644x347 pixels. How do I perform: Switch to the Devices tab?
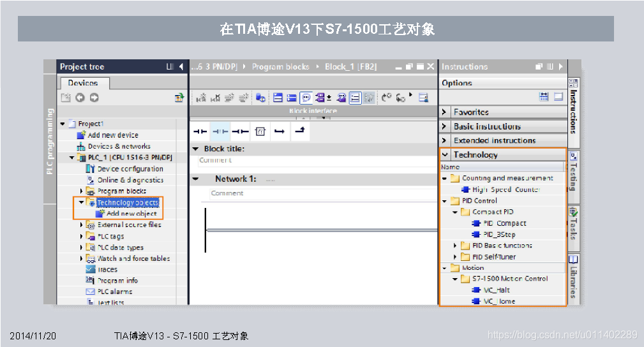point(85,83)
